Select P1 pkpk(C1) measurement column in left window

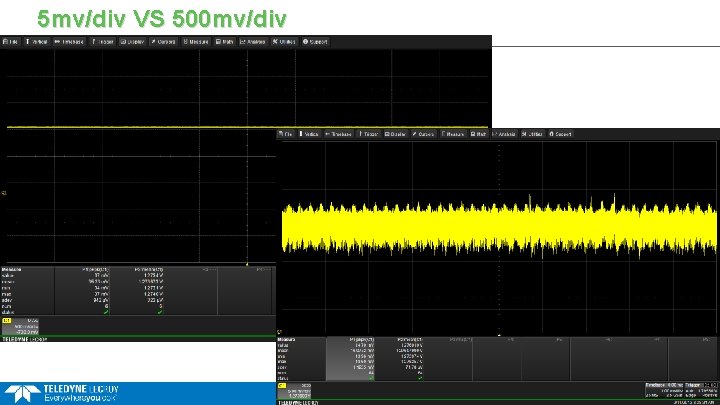pyautogui.click(x=82, y=291)
